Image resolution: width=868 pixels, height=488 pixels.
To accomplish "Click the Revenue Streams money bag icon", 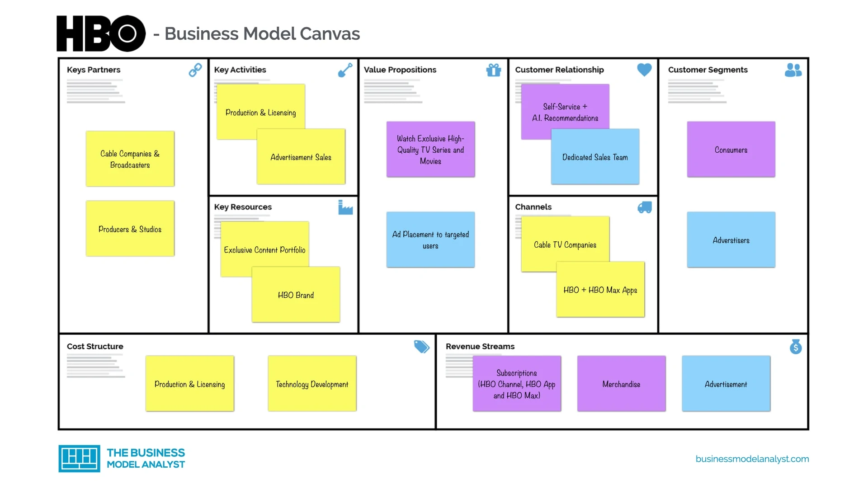I will pyautogui.click(x=796, y=347).
